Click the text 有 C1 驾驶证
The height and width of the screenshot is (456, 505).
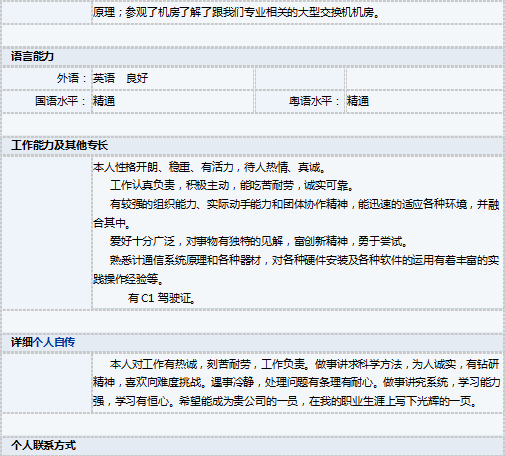pyautogui.click(x=162, y=298)
